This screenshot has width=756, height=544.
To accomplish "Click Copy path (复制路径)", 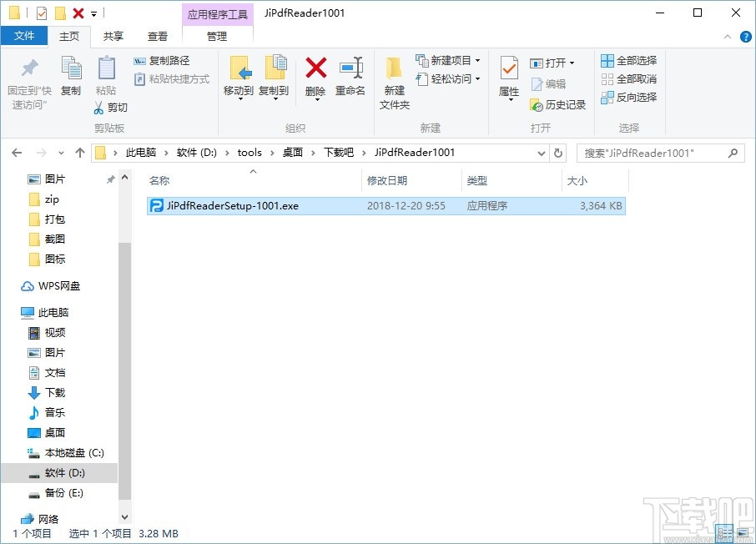I will [x=162, y=61].
